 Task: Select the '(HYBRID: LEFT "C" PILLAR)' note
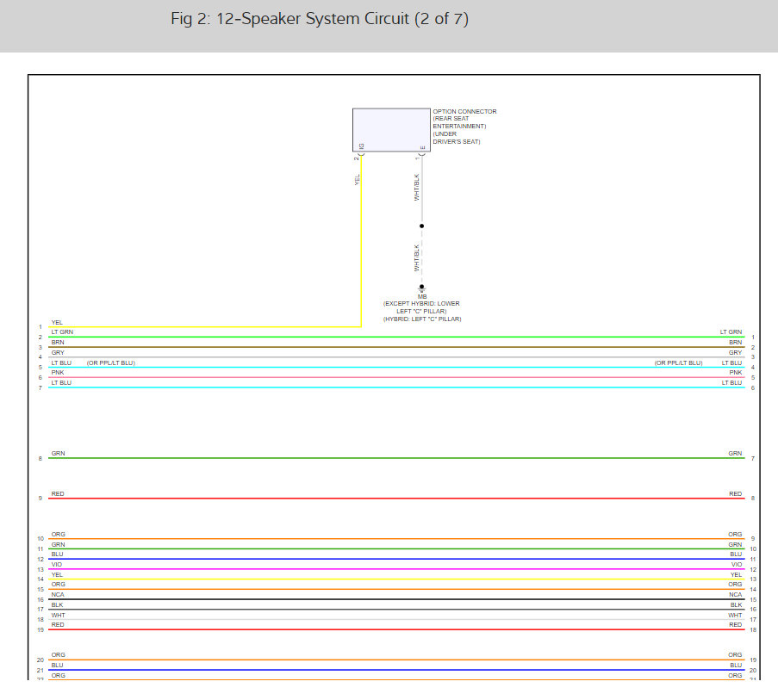[x=422, y=319]
